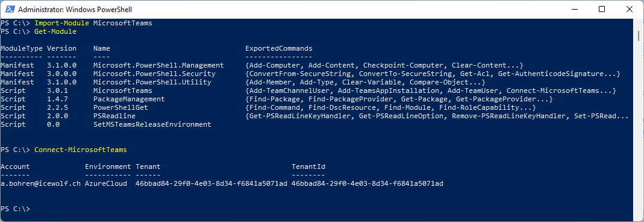Click the Administrator: Windows PowerShell title text
The width and height of the screenshot is (644, 222).
click(75, 9)
